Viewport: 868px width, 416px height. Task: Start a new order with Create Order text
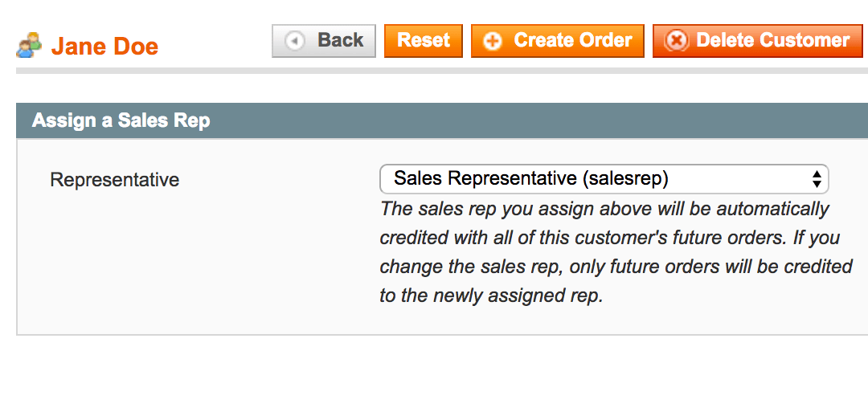[572, 40]
